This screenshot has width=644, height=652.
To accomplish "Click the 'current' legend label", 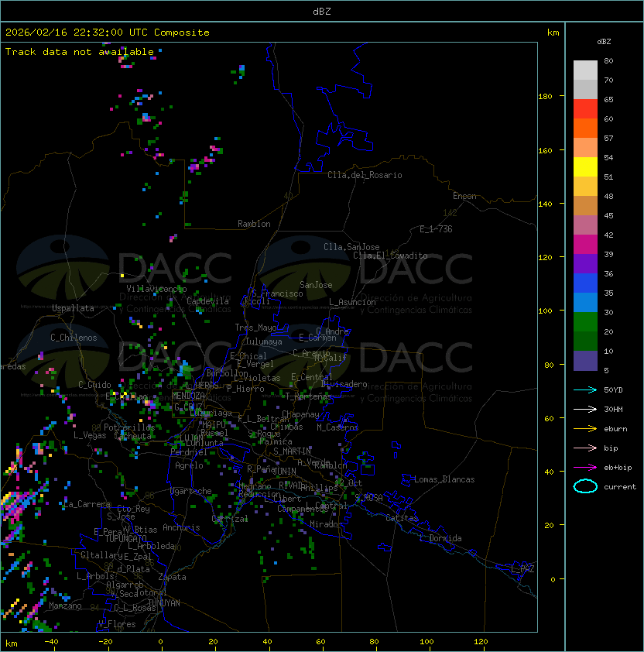I will point(620,487).
